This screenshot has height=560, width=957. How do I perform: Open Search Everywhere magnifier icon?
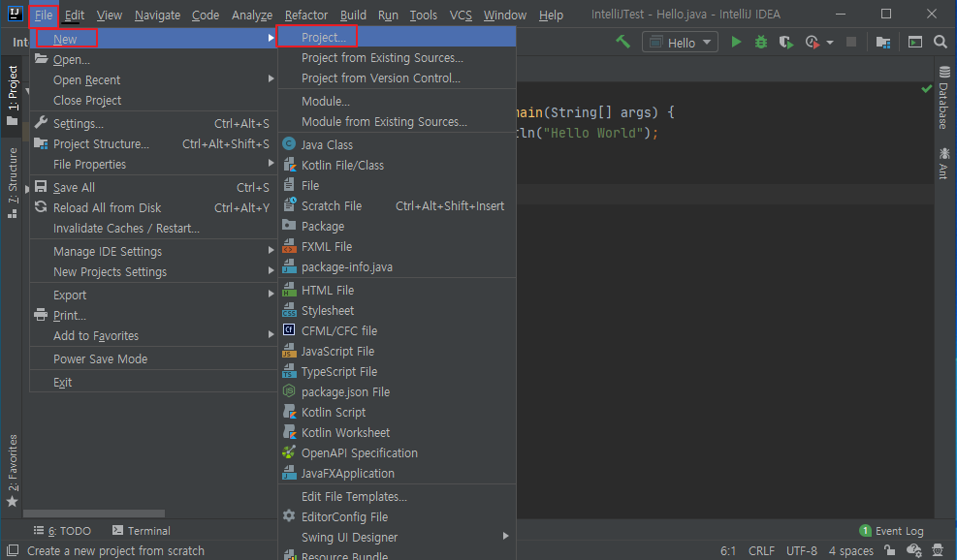tap(941, 42)
